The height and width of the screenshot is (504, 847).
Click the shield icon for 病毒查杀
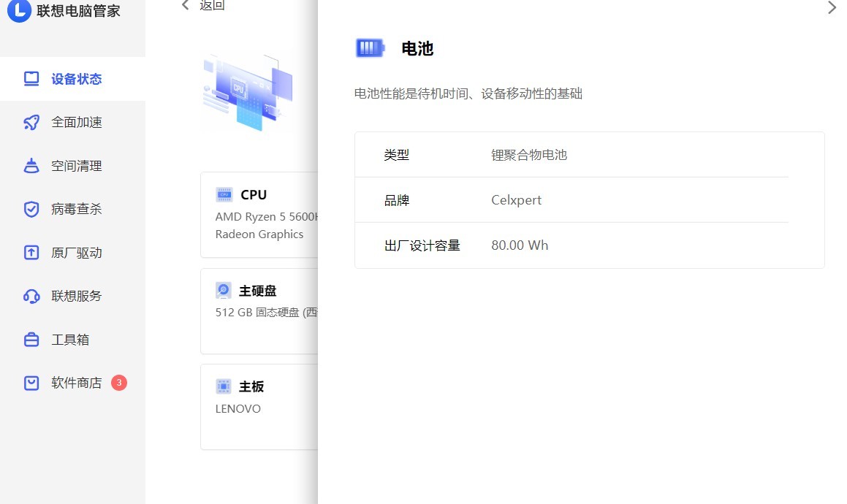(x=31, y=209)
